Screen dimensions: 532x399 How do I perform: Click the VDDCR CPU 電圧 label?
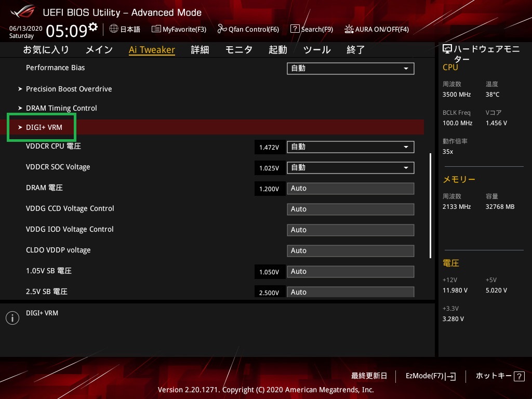[54, 146]
